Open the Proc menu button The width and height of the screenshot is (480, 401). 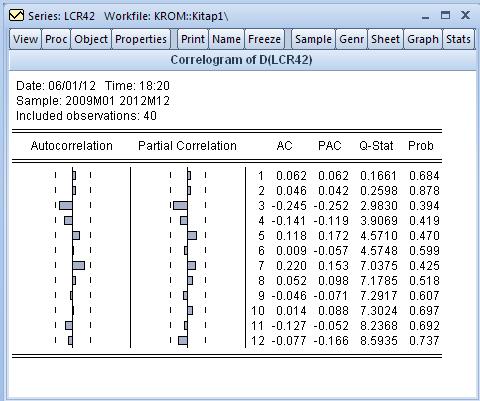coord(56,39)
